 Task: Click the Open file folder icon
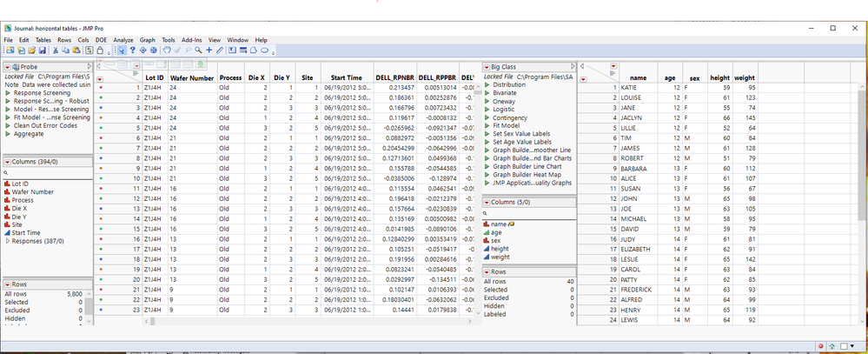tap(31, 50)
